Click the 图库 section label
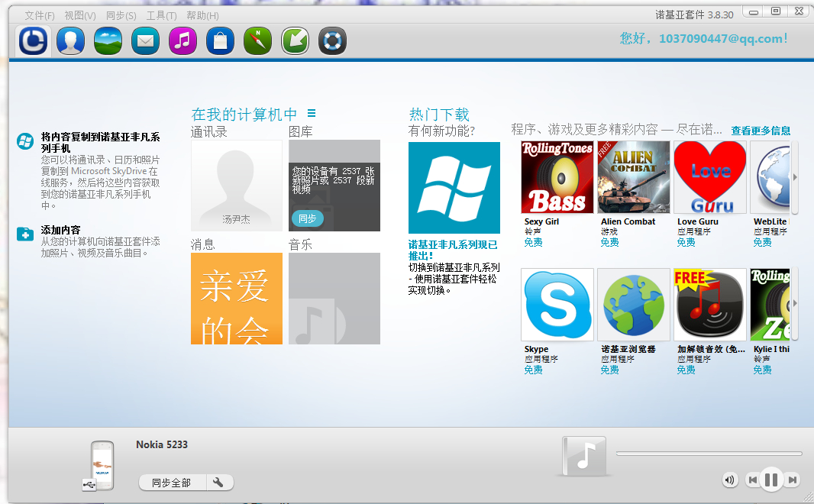814x504 pixels. pyautogui.click(x=301, y=132)
